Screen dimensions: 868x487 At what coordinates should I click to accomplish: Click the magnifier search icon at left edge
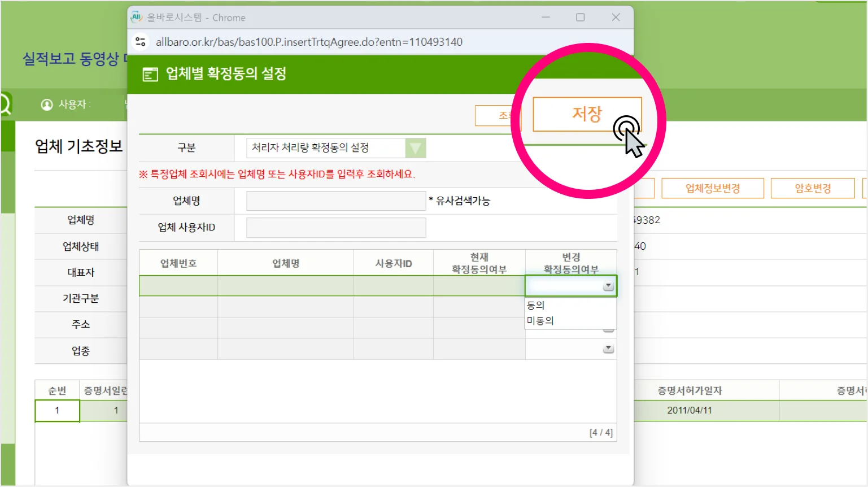click(5, 105)
